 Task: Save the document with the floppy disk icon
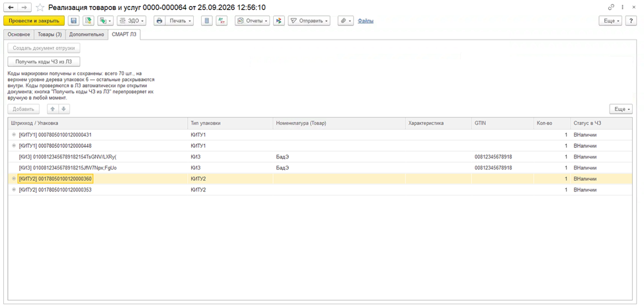pyautogui.click(x=74, y=21)
